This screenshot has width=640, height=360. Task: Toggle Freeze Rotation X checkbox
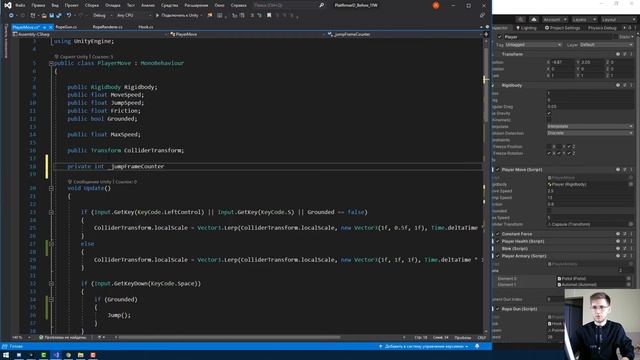(549, 153)
